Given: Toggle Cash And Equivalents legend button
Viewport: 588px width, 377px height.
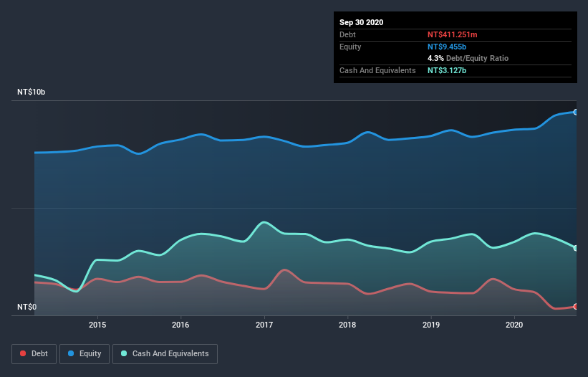Looking at the screenshot, I should pyautogui.click(x=165, y=354).
